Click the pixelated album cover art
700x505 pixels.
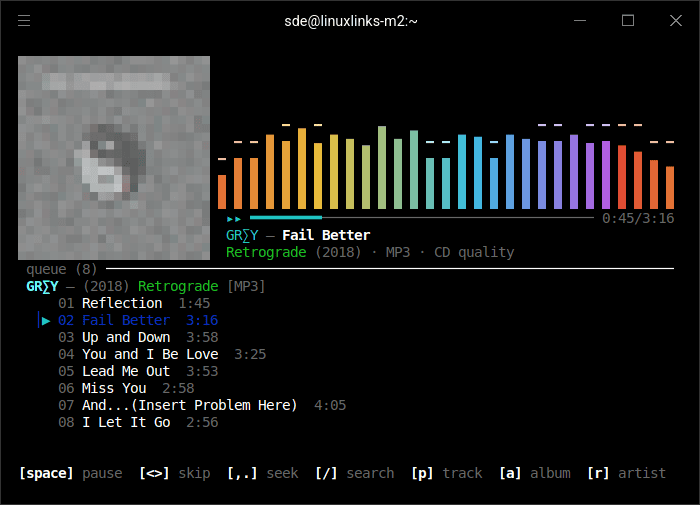pyautogui.click(x=114, y=158)
